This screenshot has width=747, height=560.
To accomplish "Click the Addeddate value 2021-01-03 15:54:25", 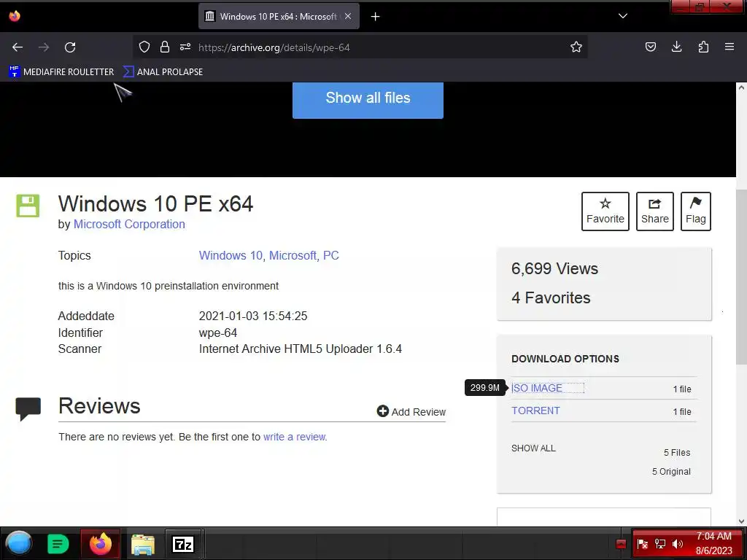I will point(253,316).
